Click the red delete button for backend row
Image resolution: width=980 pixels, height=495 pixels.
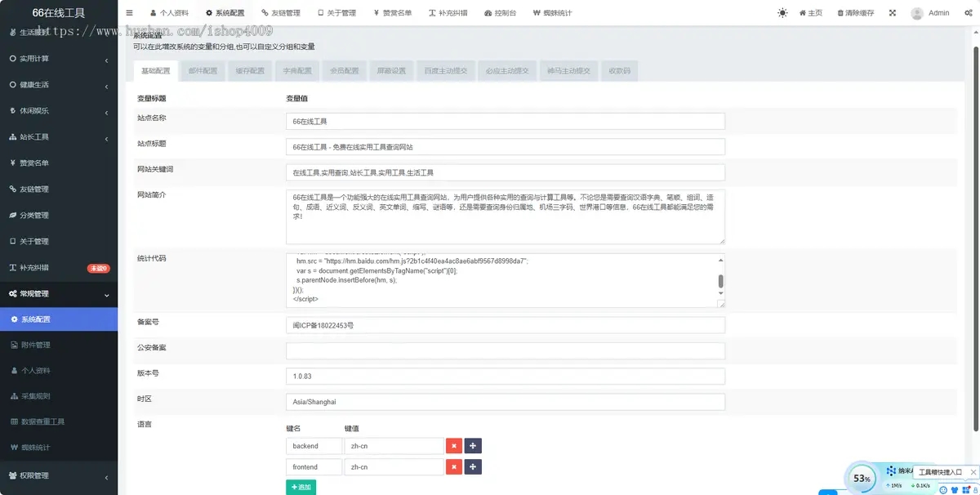[454, 446]
